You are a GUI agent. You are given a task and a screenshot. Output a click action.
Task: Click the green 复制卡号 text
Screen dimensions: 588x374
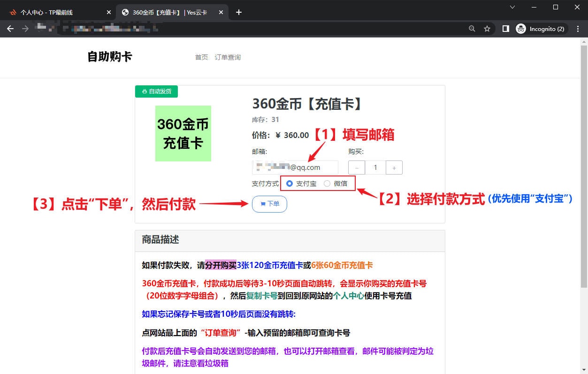click(262, 296)
